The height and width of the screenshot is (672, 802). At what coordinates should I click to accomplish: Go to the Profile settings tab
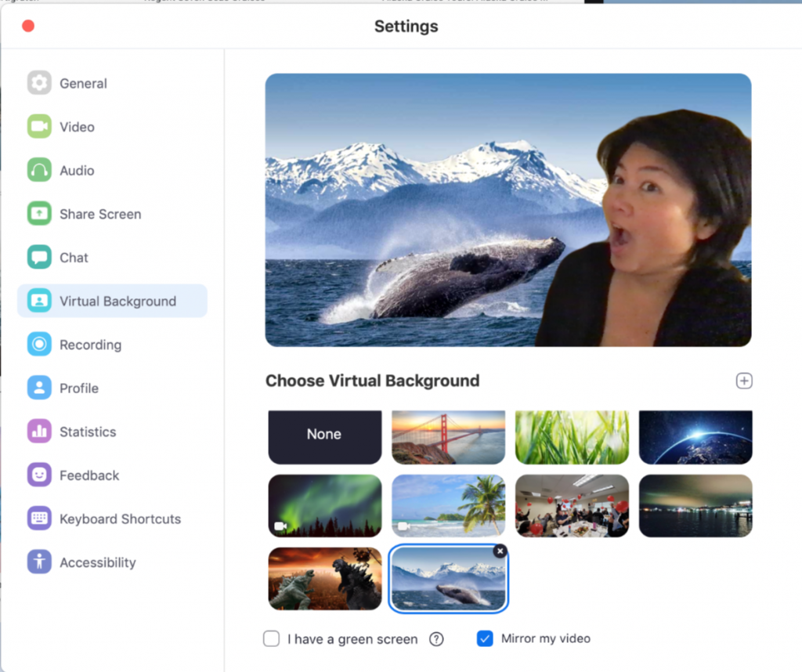pos(79,388)
